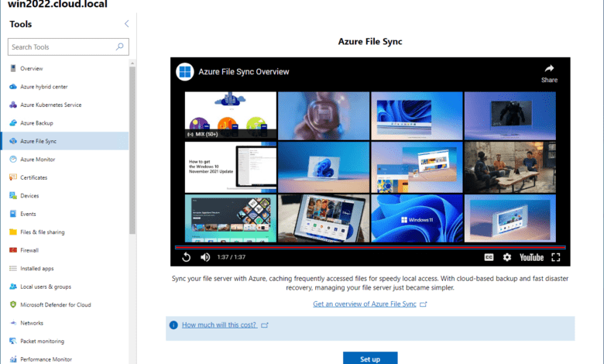The image size is (604, 364).
Task: Select the Devices icon
Action: tap(13, 195)
